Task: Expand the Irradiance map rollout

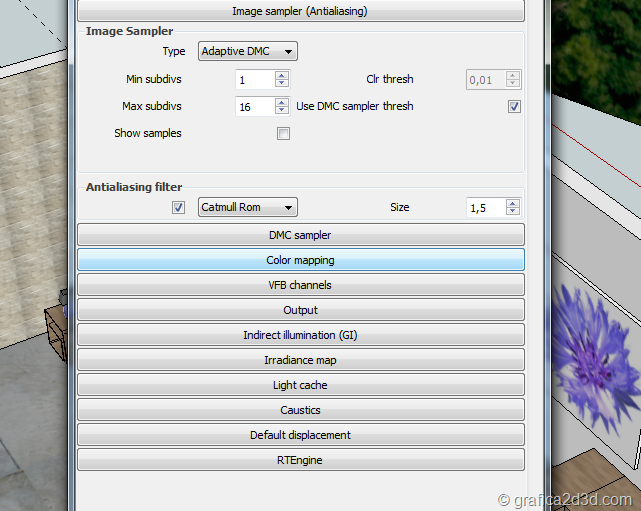Action: (300, 360)
